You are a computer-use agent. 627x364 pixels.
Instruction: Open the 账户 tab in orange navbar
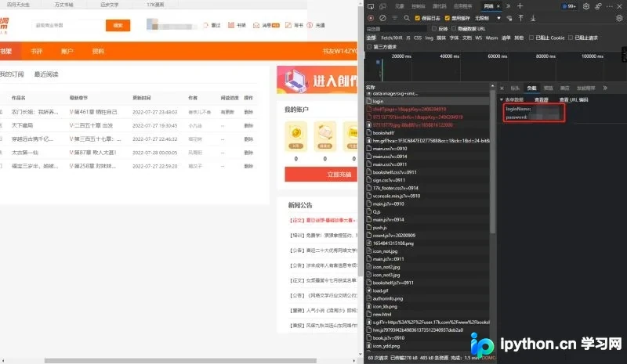(x=67, y=51)
